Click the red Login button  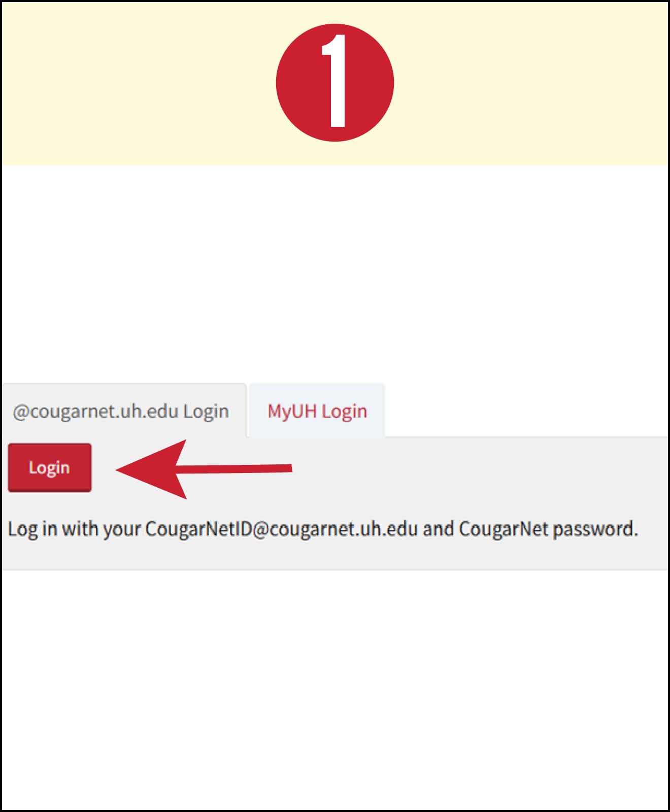coord(50,467)
